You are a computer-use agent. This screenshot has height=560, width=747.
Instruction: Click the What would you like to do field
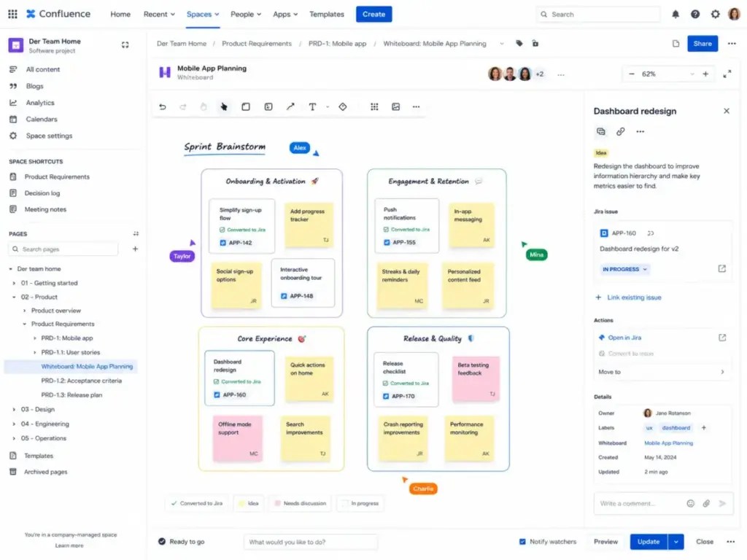311,542
